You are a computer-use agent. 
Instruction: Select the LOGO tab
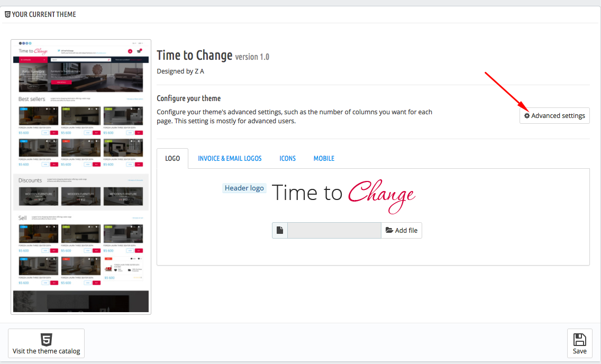click(172, 158)
